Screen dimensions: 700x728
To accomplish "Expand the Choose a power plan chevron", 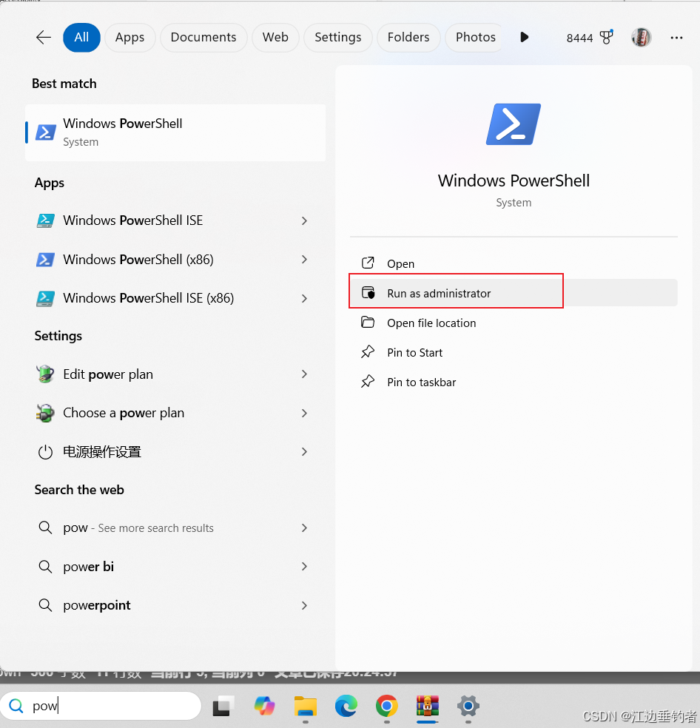I will (x=304, y=413).
